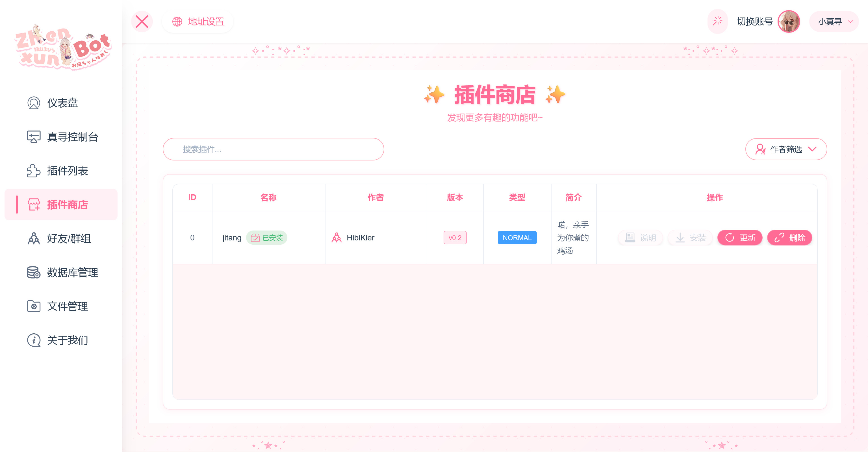The width and height of the screenshot is (868, 452).
Task: Click the sparkle theme icon in header
Action: (x=717, y=21)
